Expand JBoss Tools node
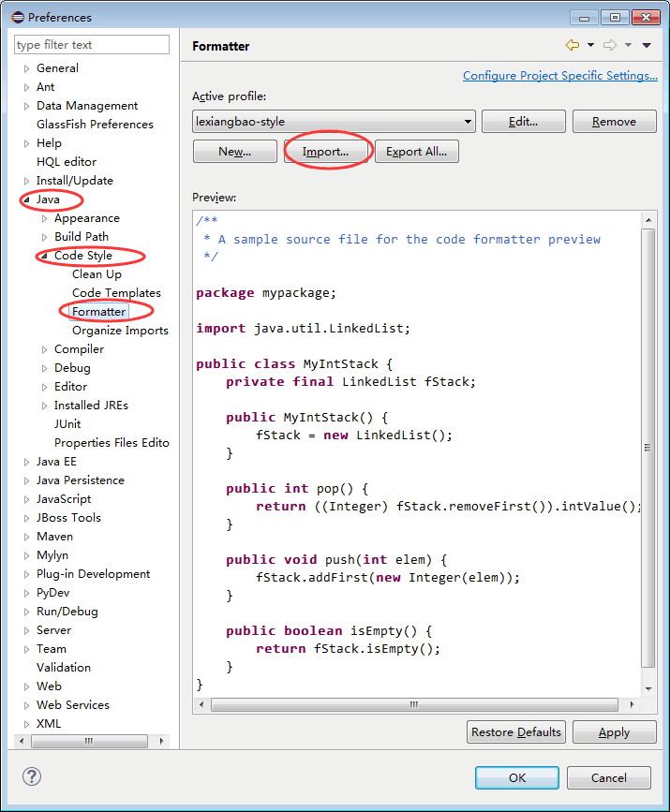 pyautogui.click(x=26, y=518)
